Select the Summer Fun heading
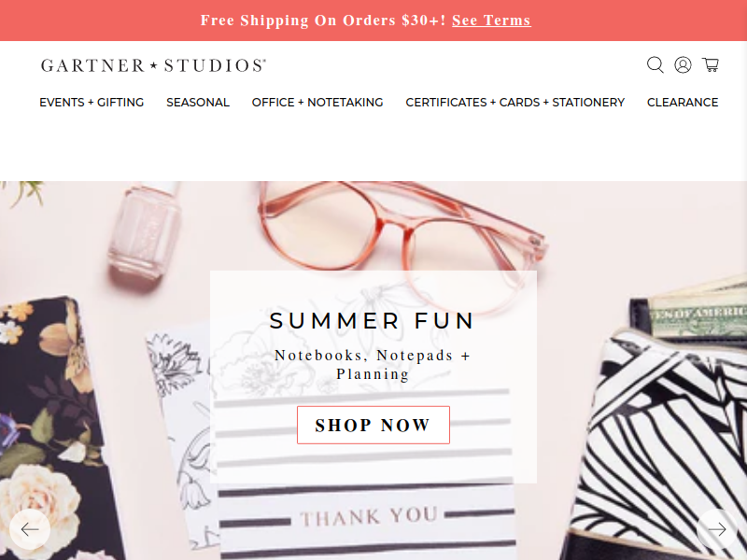 372,320
